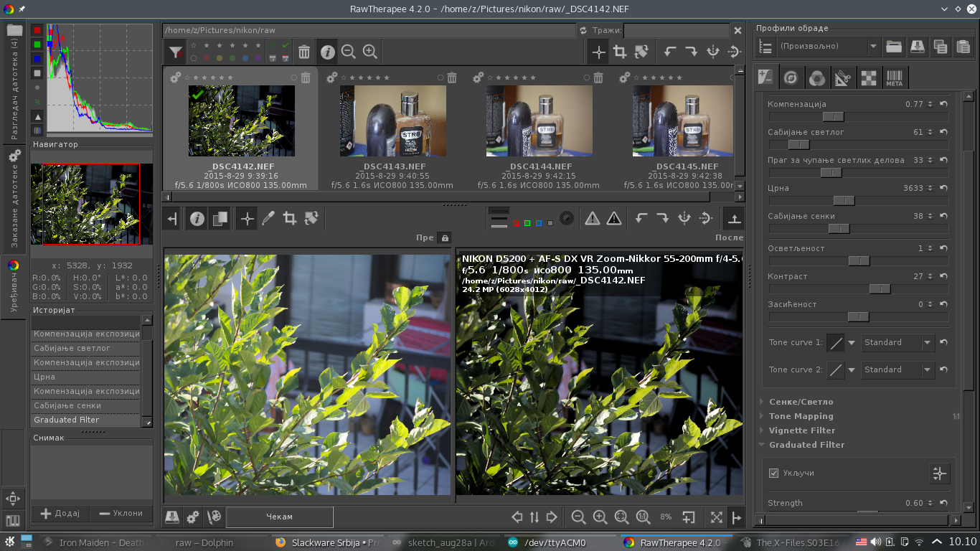The height and width of the screenshot is (551, 980).
Task: Select the crop tool in editor toolbar
Action: coord(290,219)
